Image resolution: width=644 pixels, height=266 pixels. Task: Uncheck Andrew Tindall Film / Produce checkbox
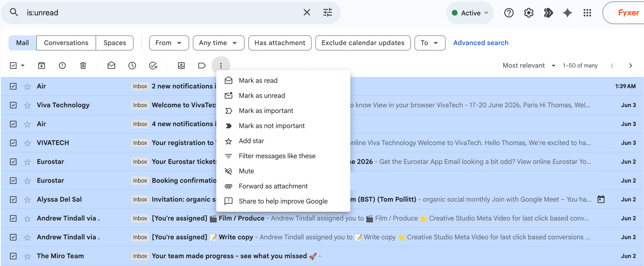click(13, 218)
